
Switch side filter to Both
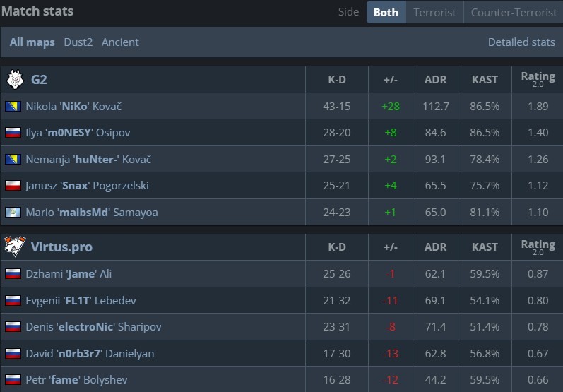point(386,12)
